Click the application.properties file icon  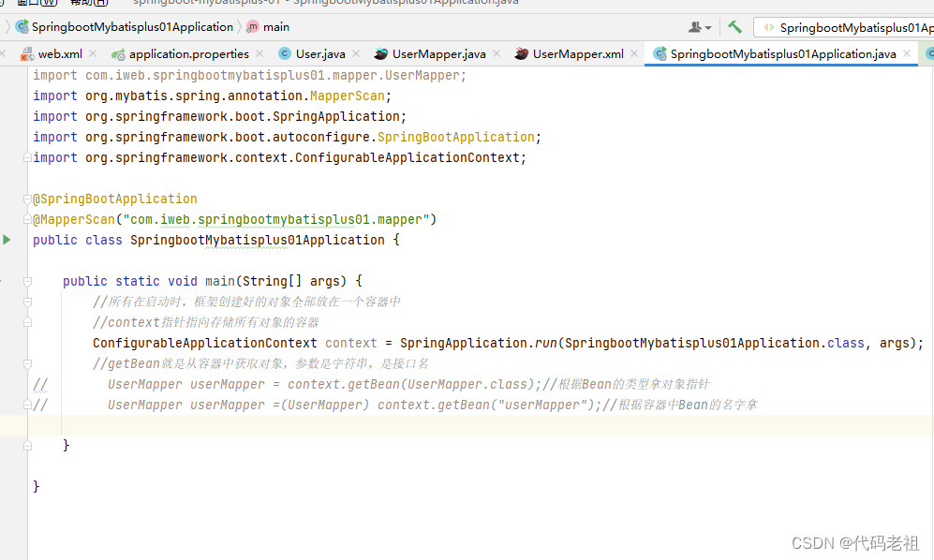click(118, 54)
